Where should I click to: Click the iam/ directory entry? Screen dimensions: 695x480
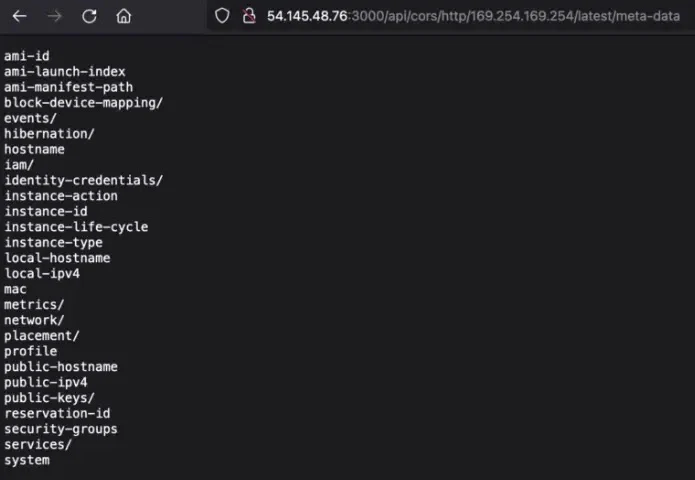tap(19, 165)
